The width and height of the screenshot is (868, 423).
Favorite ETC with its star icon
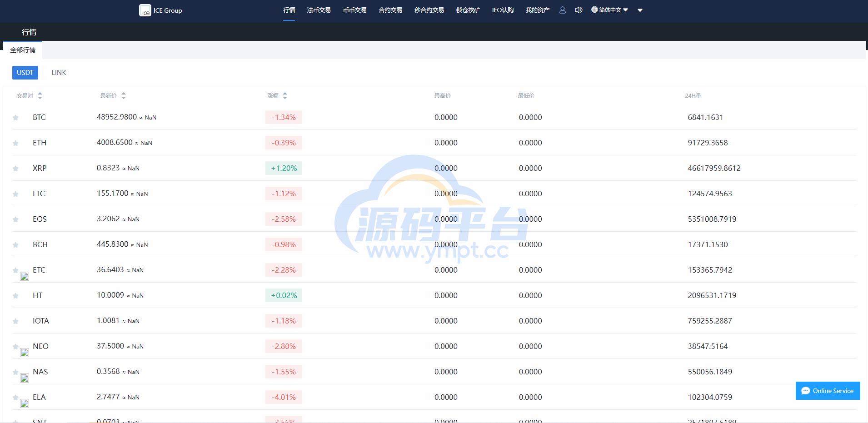coord(15,270)
